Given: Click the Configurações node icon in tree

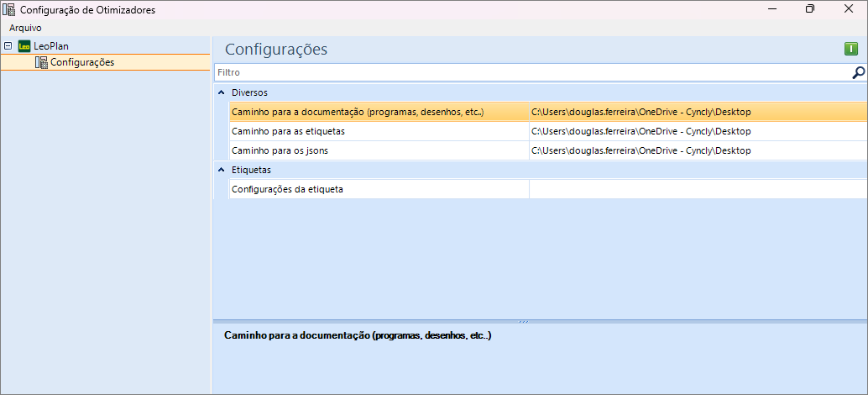Looking at the screenshot, I should [x=41, y=62].
